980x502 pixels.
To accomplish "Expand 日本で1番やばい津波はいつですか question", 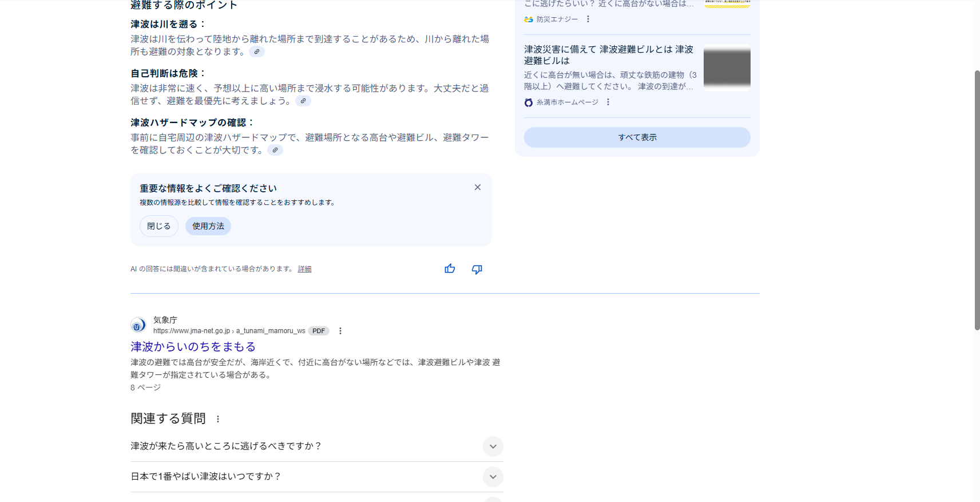I will [x=493, y=477].
